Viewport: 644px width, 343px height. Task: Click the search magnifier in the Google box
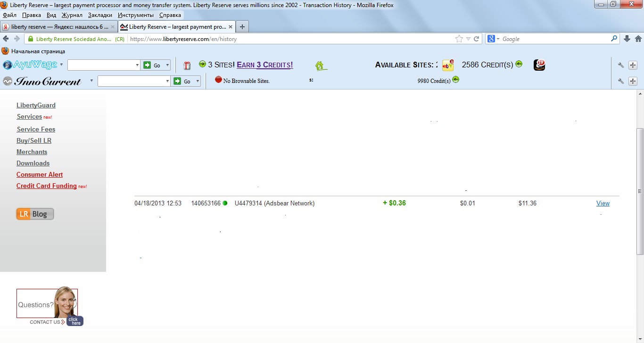614,39
